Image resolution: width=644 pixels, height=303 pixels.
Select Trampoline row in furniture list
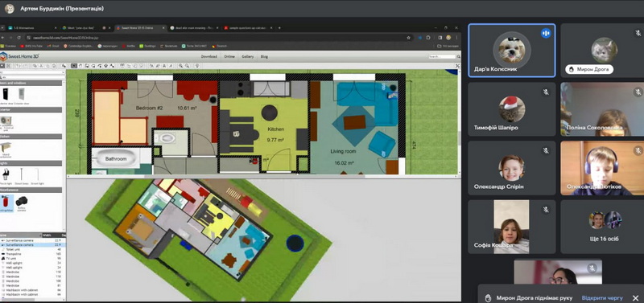[33, 254]
